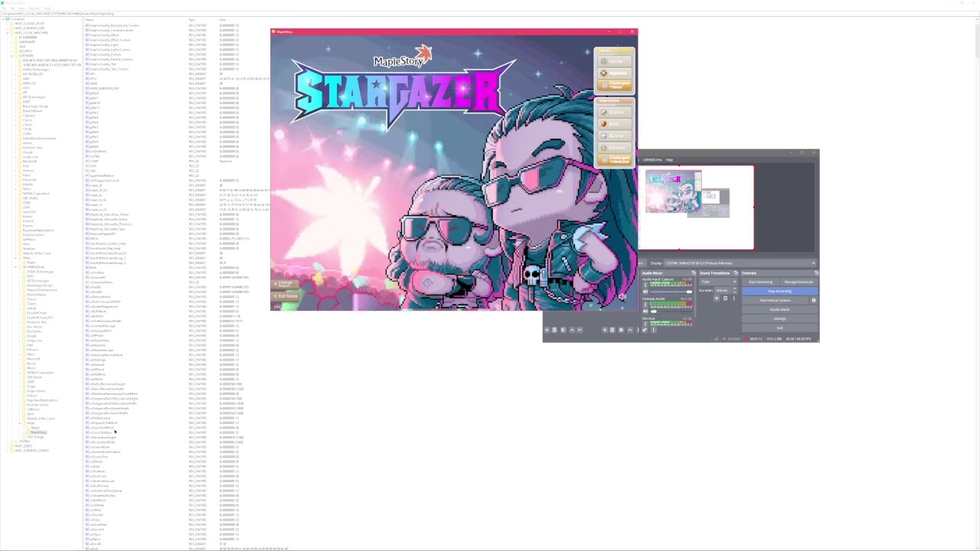The image size is (980, 551).
Task: Add a scene with the plus icon
Action: [547, 330]
